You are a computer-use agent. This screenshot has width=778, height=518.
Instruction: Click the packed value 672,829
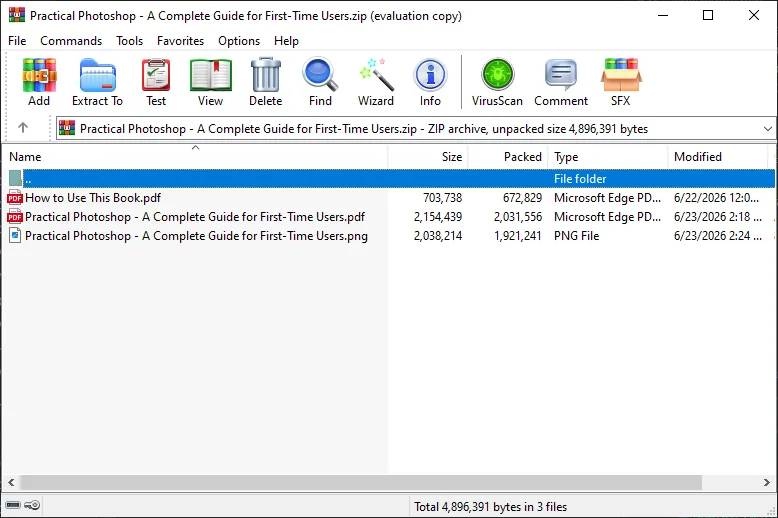[x=522, y=197]
